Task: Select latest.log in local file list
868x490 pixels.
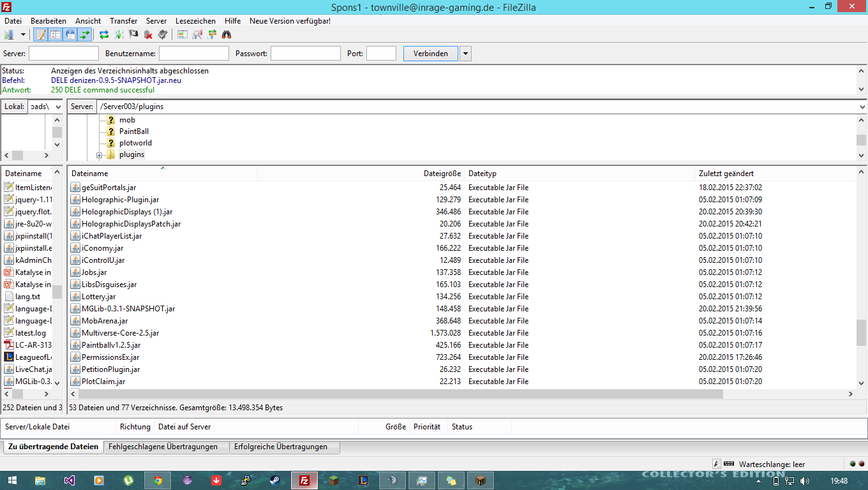Action: (31, 333)
